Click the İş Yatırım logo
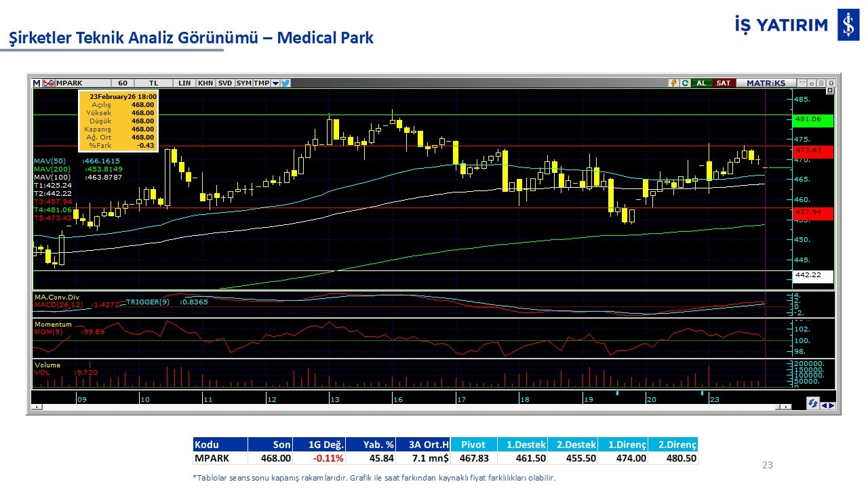 (848, 26)
